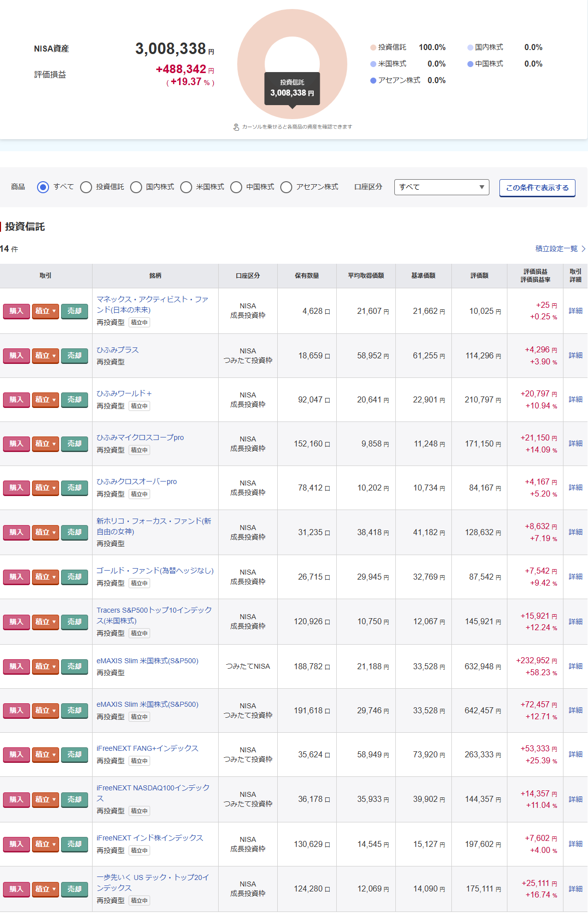The width and height of the screenshot is (588, 914).
Task: Click the 購入 button for ひふみプラス
Action: coord(17,355)
